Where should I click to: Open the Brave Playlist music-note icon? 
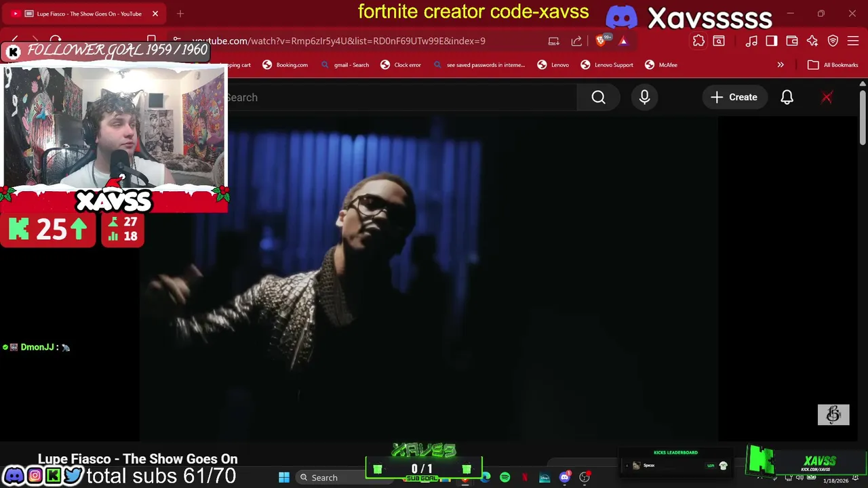point(751,41)
